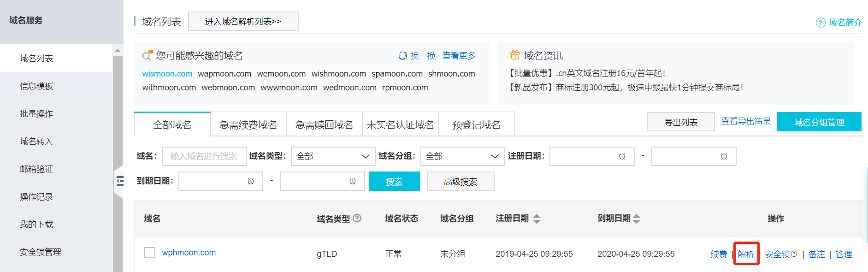Screen dimensions: 868x272
Task: Open the 商标注册300元起 news item
Action: [626, 88]
